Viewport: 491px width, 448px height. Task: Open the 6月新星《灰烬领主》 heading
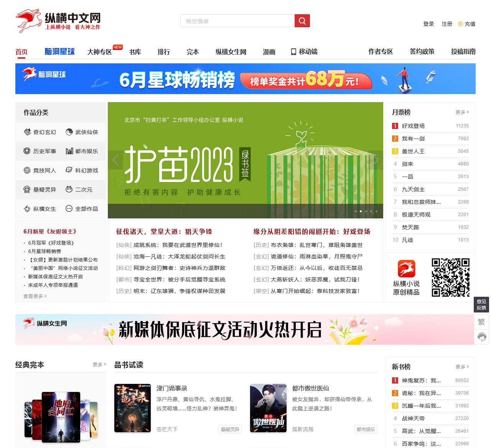[50, 231]
